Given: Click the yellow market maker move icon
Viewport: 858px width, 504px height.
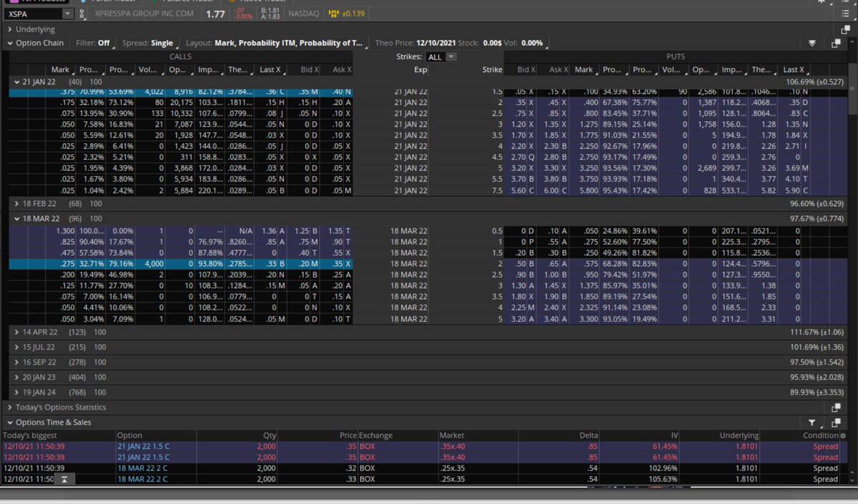Looking at the screenshot, I should (x=333, y=14).
